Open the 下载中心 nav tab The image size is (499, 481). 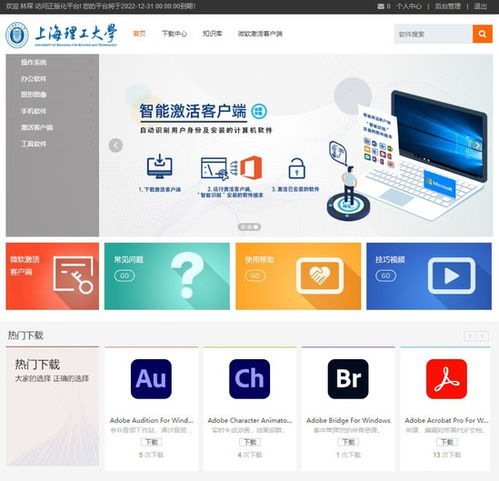click(x=174, y=34)
